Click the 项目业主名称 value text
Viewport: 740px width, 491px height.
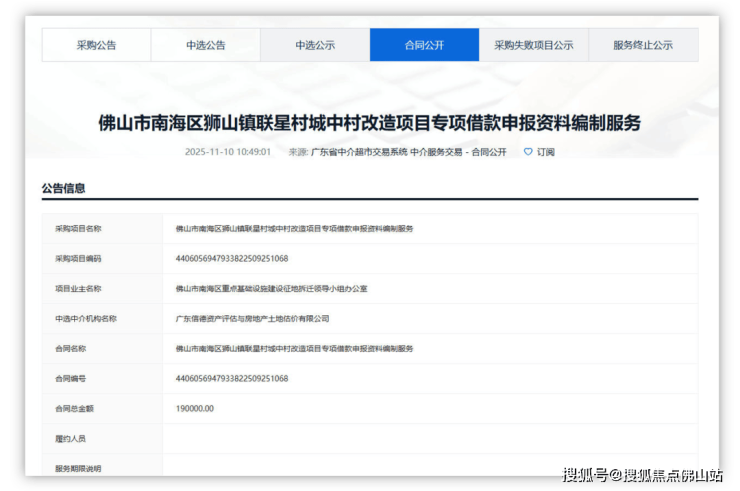[271, 288]
